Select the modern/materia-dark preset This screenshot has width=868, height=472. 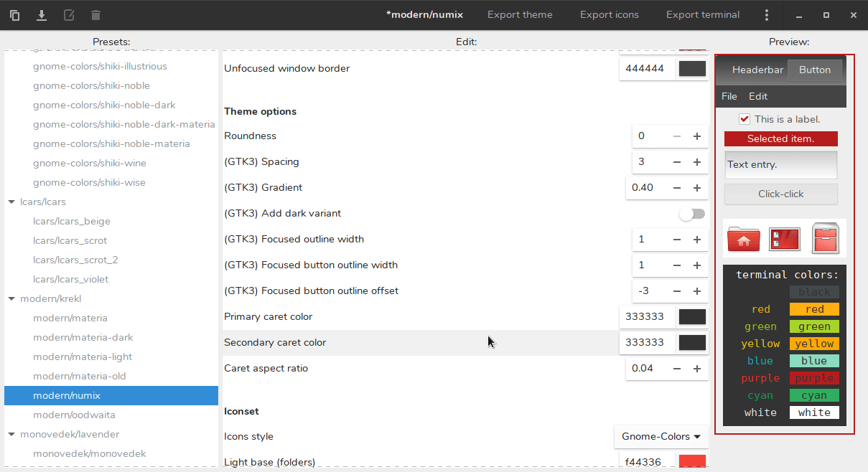click(83, 337)
